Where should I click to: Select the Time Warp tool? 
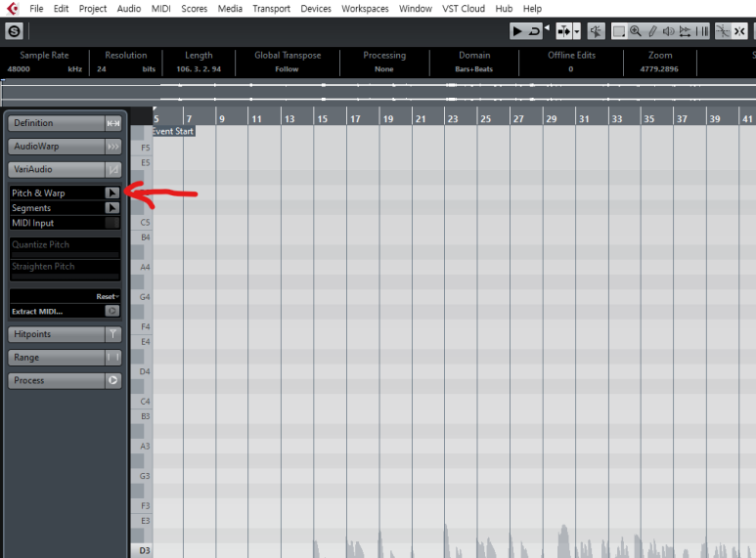tap(702, 31)
